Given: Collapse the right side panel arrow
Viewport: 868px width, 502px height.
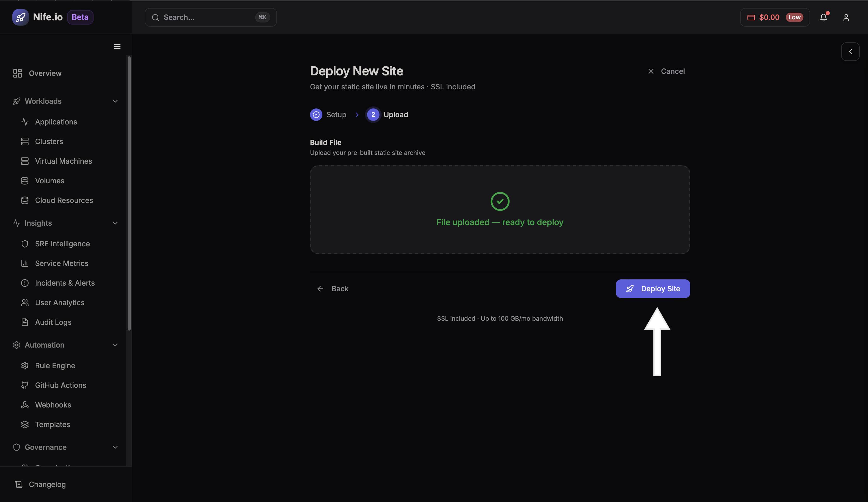Looking at the screenshot, I should 850,51.
